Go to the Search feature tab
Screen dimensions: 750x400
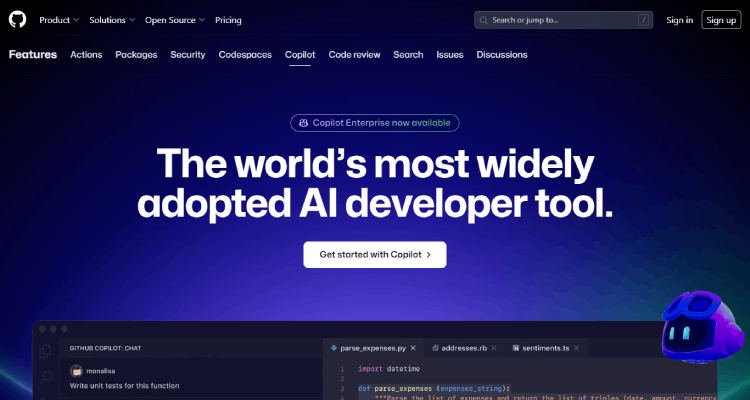click(x=408, y=55)
